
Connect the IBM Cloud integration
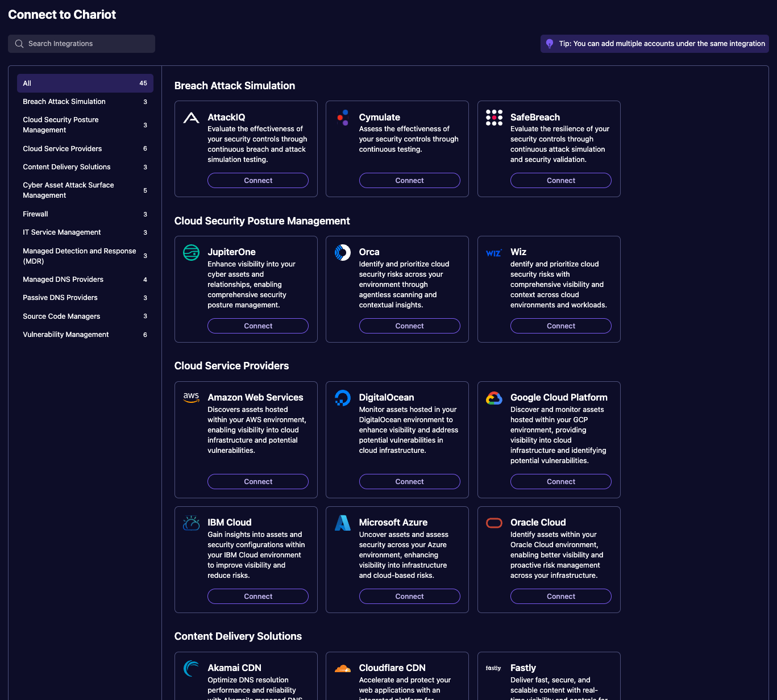(x=258, y=597)
